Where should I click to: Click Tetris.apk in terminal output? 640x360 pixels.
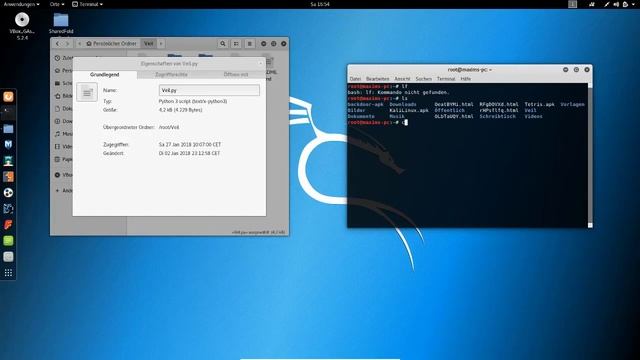539,104
